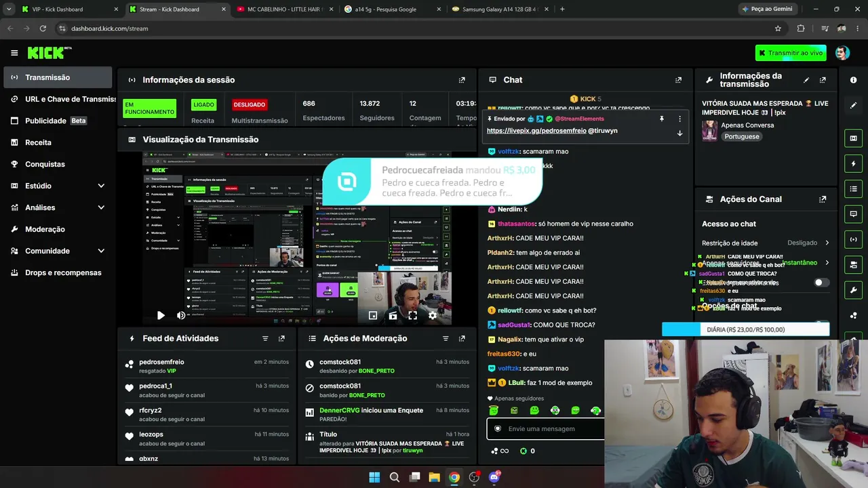Toggle the switch in Ações do Canal
The image size is (868, 488).
821,283
